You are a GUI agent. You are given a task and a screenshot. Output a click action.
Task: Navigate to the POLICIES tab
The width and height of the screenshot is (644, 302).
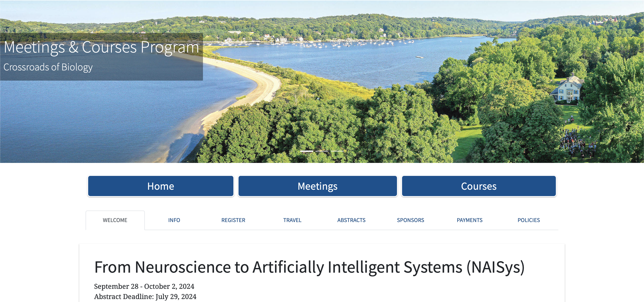pos(529,220)
